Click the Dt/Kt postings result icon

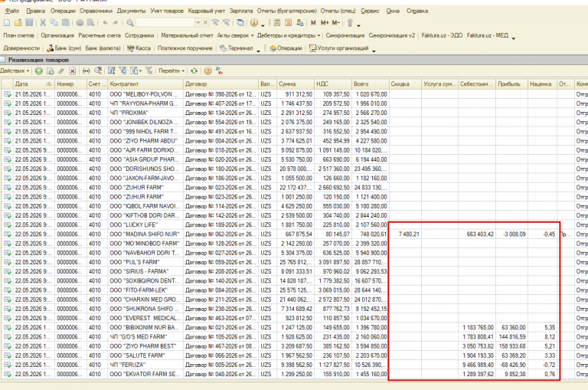coord(220,70)
